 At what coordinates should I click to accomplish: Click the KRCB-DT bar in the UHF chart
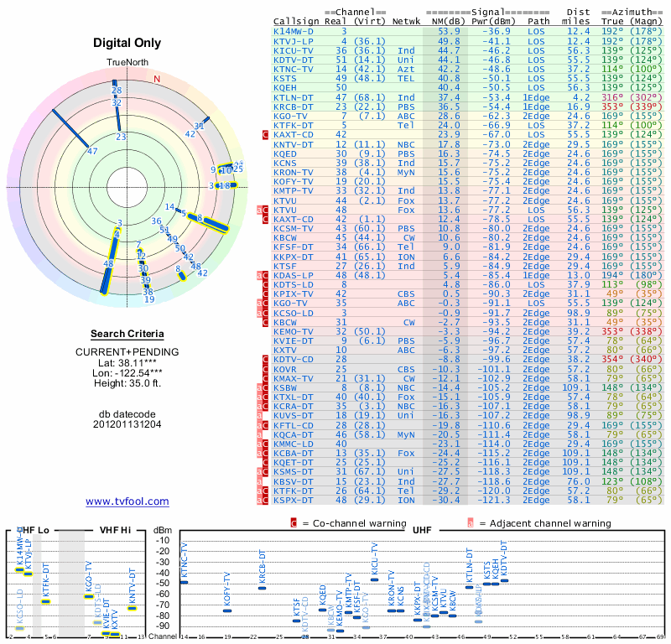(x=262, y=588)
